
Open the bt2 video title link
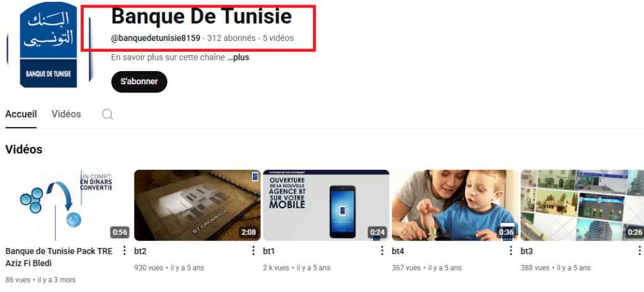point(140,251)
